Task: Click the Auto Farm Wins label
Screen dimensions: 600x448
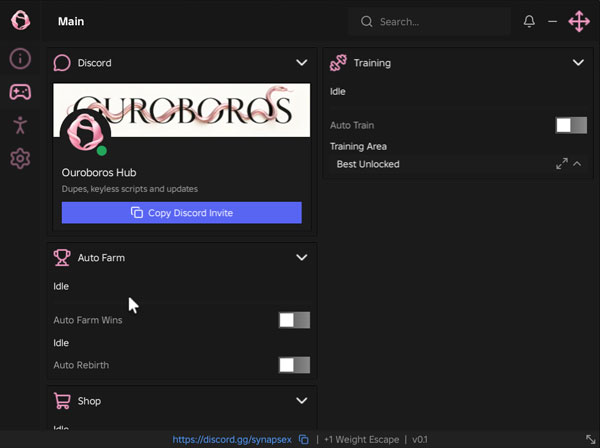Action: pos(88,320)
